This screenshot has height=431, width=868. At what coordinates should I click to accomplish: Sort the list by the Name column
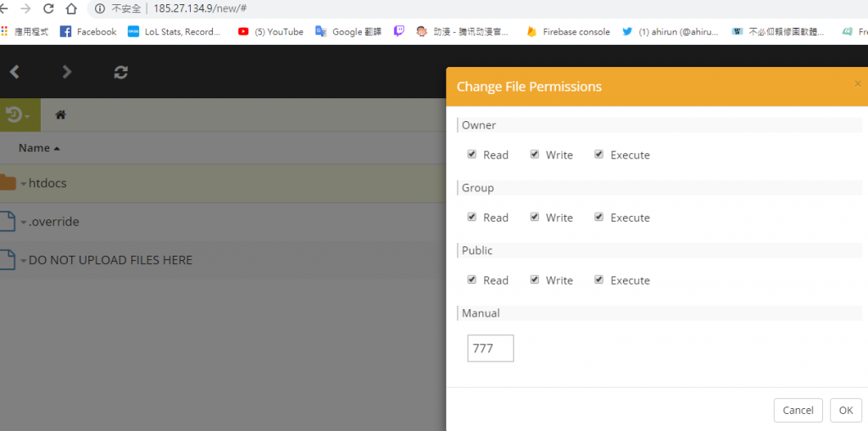(x=39, y=147)
